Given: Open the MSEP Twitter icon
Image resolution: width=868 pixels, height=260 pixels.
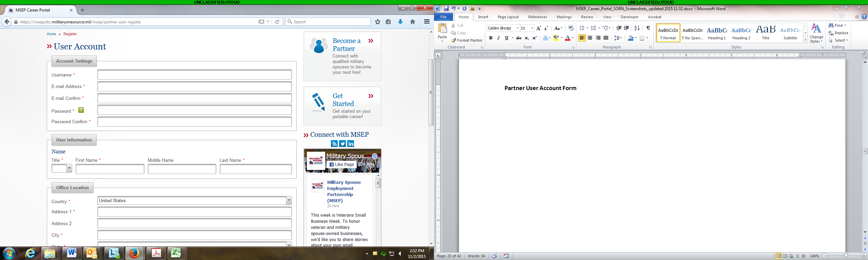Looking at the screenshot, I should point(342,144).
